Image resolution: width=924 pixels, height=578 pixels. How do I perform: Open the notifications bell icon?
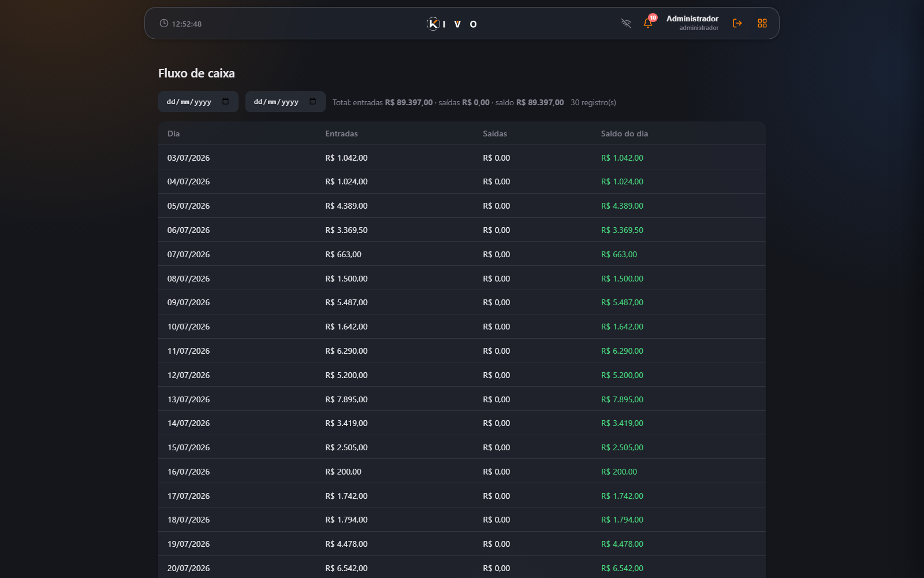pos(647,23)
